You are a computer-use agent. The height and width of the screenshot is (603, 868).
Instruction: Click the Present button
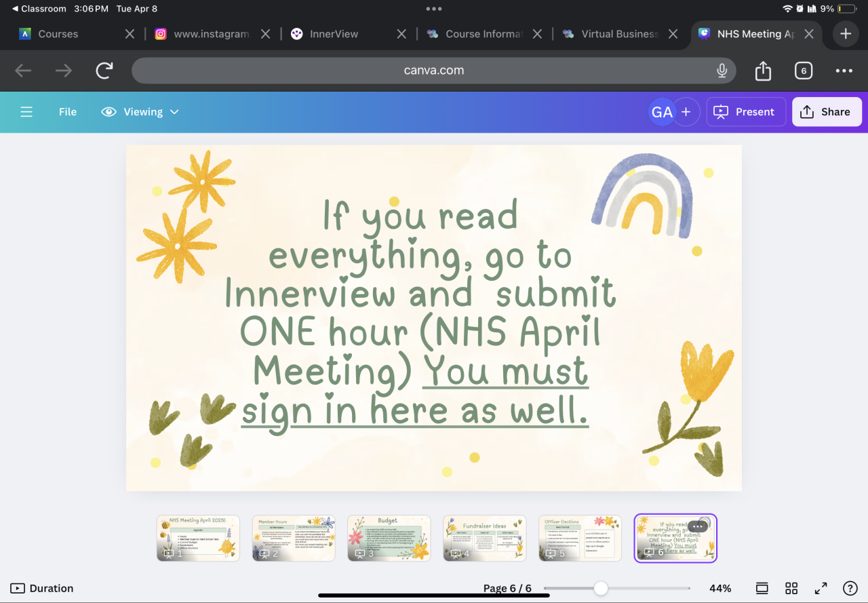[x=746, y=112]
